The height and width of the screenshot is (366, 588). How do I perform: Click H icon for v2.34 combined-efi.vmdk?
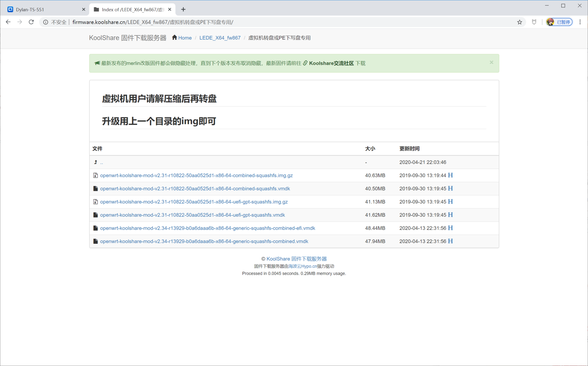tap(450, 228)
